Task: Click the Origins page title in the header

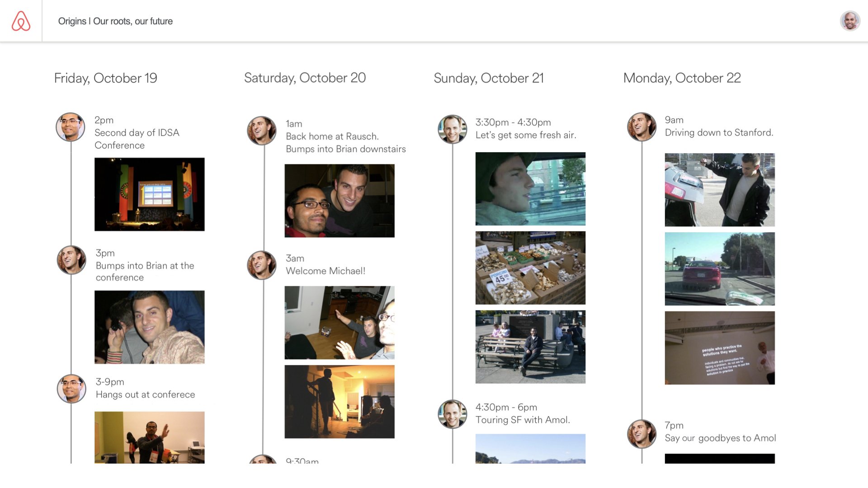Action: coord(115,21)
